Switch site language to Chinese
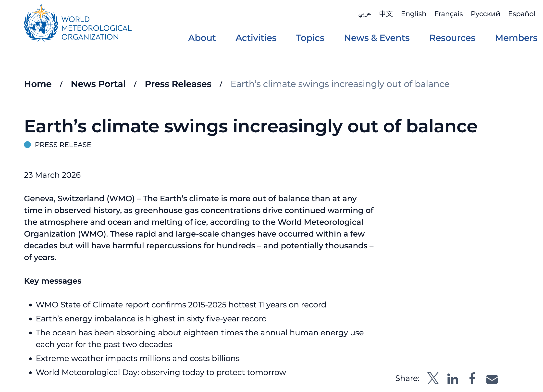543x392 pixels. tap(386, 14)
